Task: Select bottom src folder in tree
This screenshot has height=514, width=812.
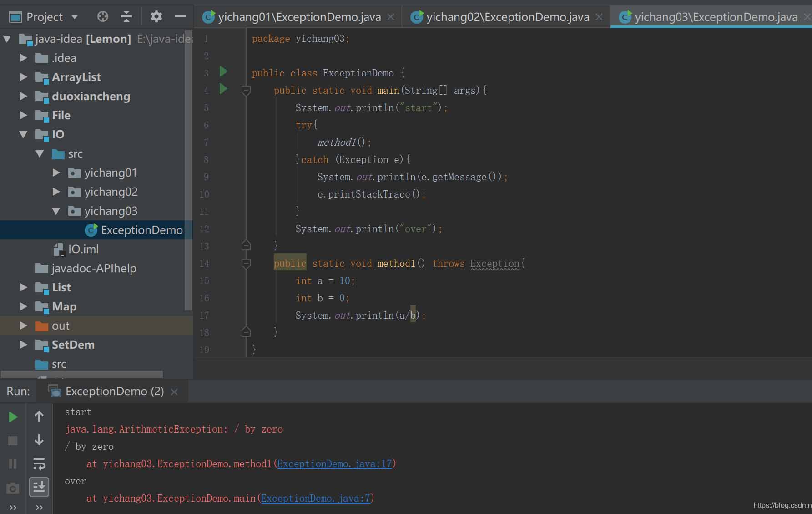Action: 51,364
